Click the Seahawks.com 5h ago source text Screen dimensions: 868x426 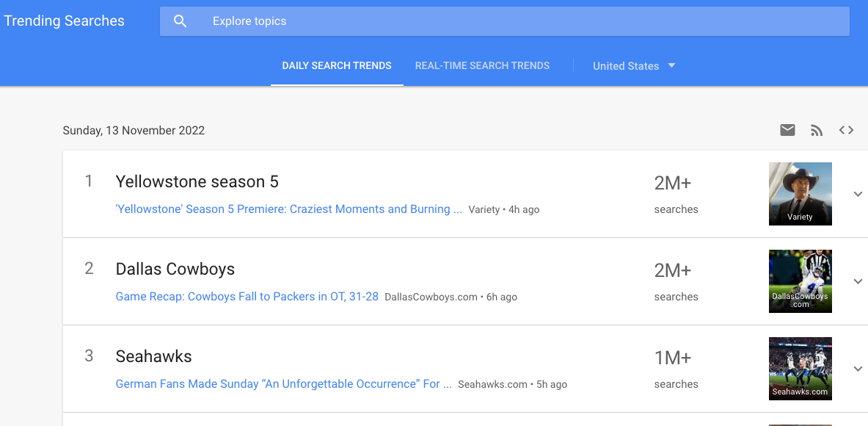pyautogui.click(x=512, y=385)
